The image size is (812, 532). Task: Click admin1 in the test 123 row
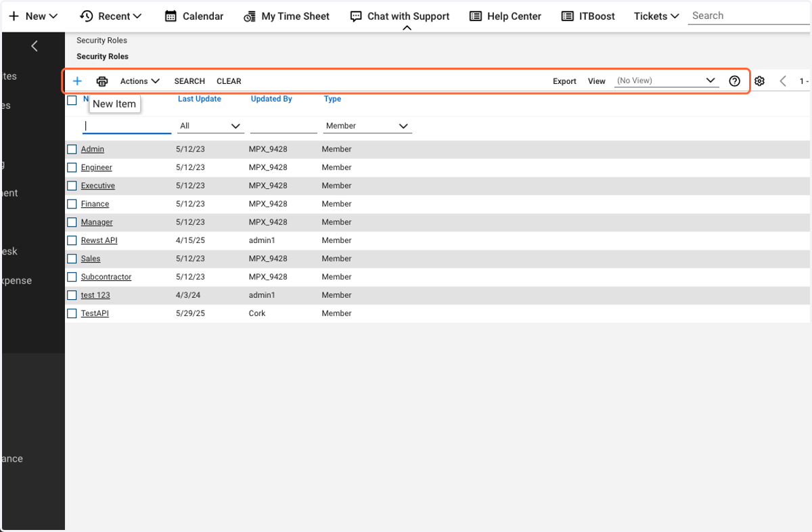[x=262, y=295]
